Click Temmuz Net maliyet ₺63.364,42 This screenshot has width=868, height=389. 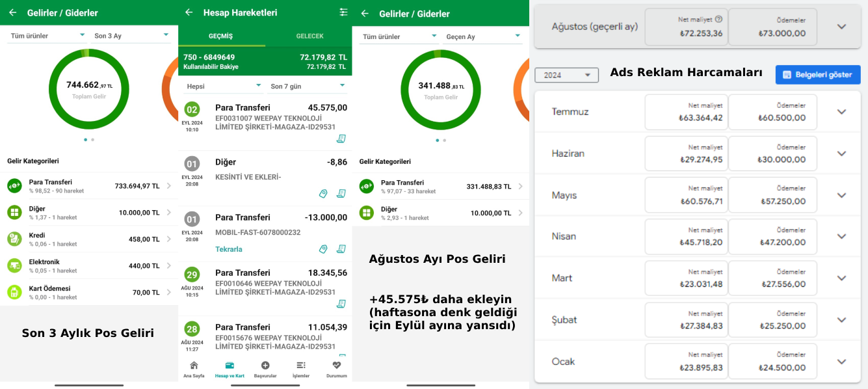685,112
